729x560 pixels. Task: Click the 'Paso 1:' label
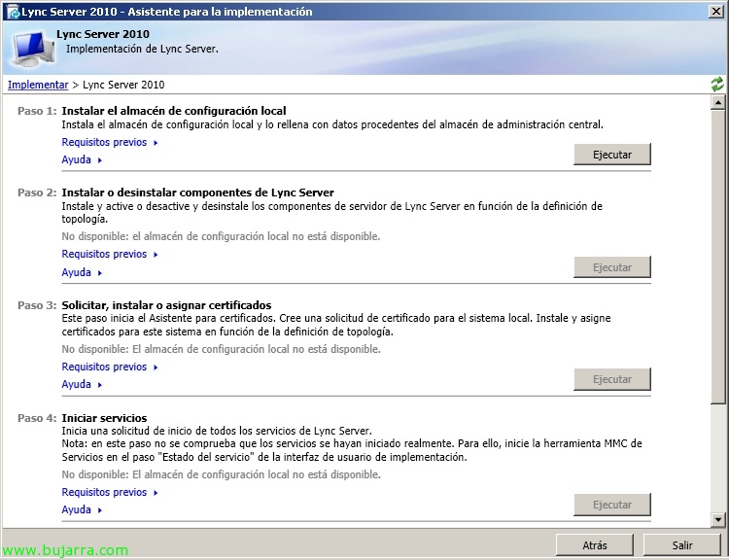coord(37,111)
